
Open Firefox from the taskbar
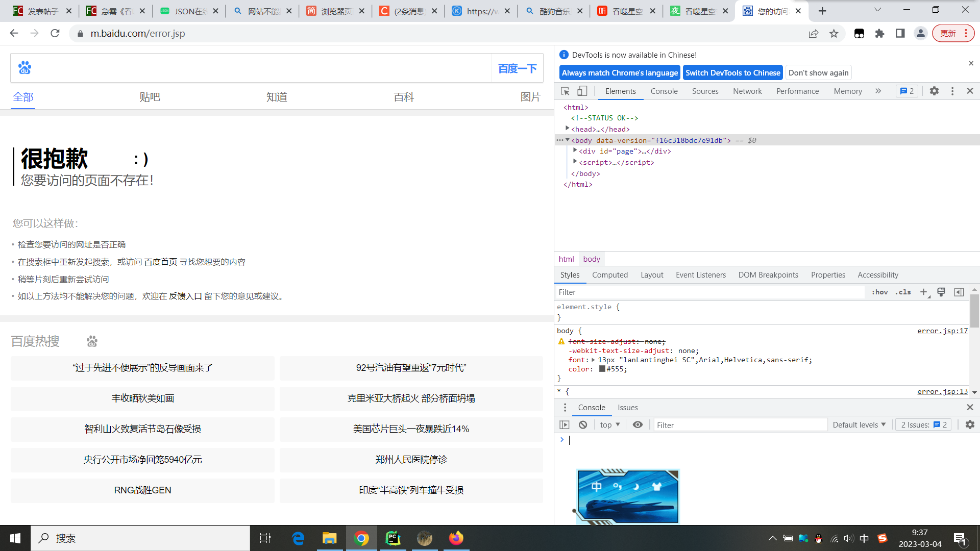pyautogui.click(x=456, y=538)
